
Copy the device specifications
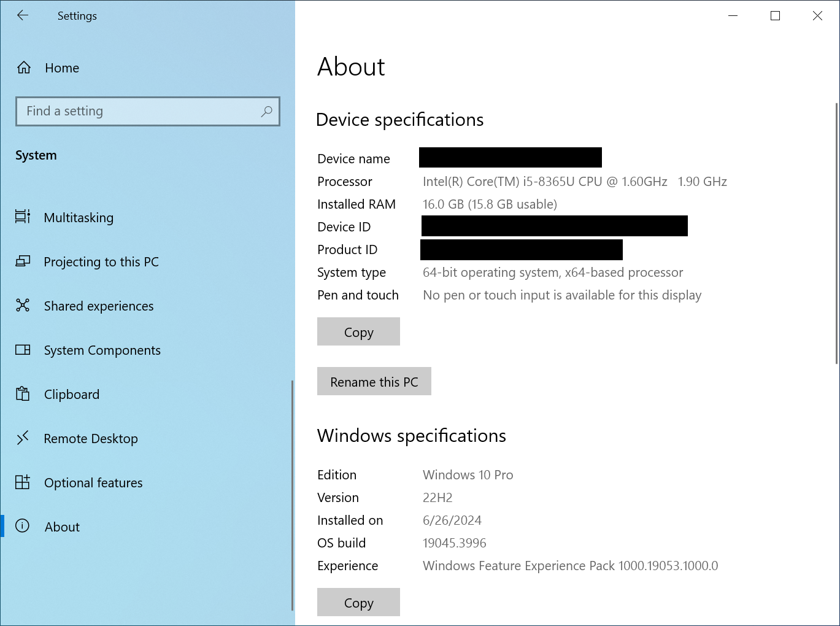pyautogui.click(x=358, y=331)
